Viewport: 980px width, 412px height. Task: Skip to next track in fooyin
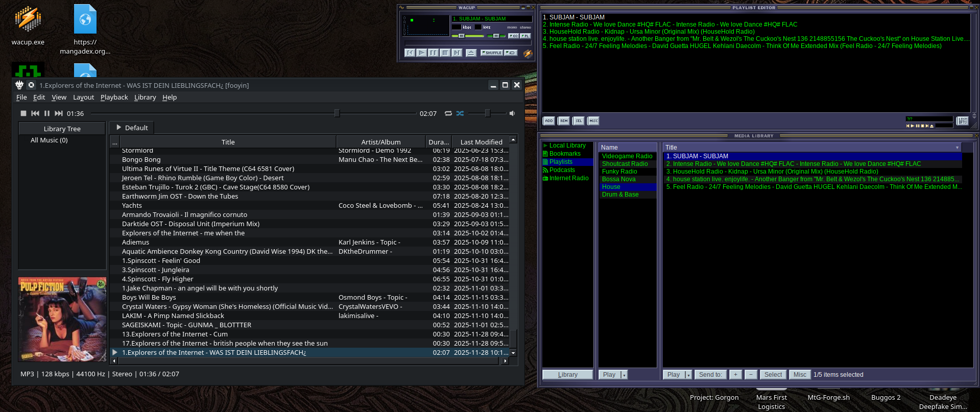point(59,113)
